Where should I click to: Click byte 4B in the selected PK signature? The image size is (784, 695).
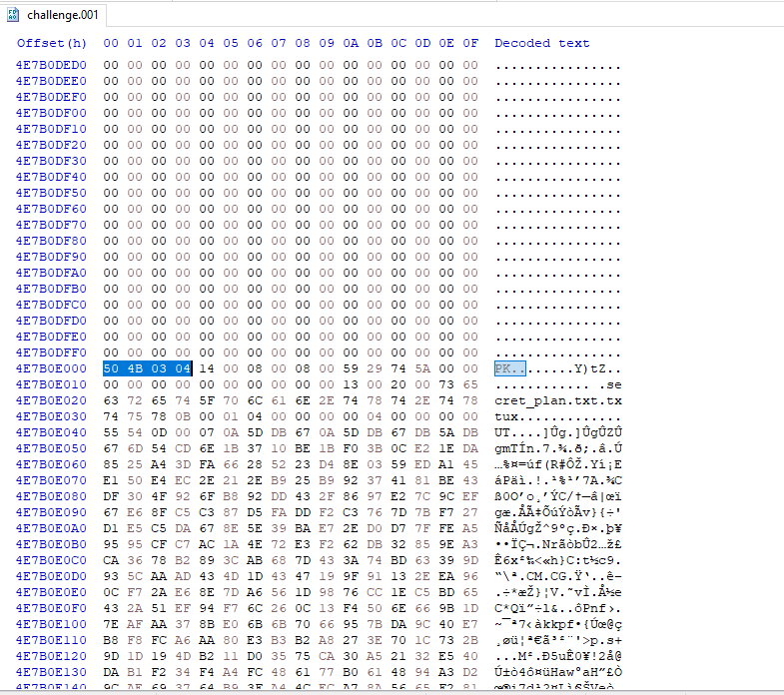pyautogui.click(x=135, y=369)
